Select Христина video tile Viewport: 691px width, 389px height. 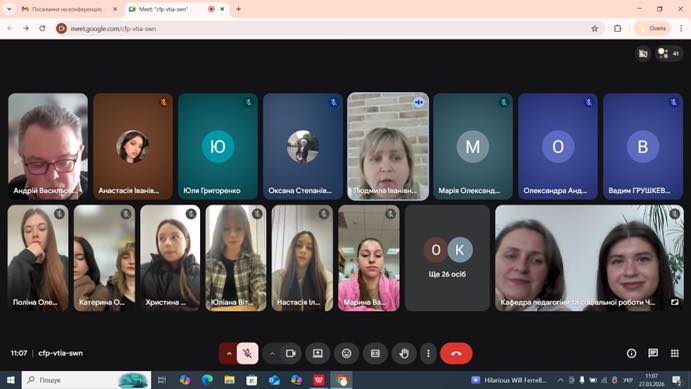pos(170,258)
